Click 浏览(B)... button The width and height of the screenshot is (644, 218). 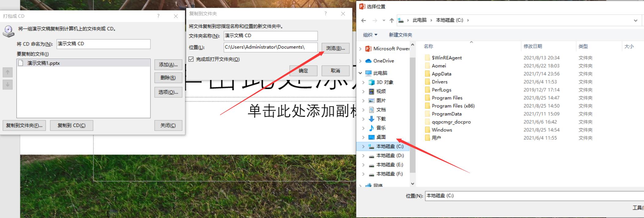point(335,48)
